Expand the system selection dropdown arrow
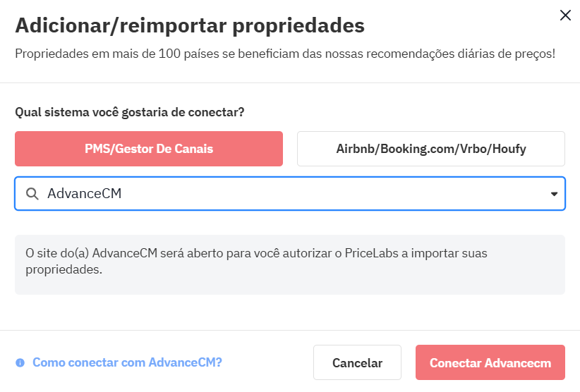Viewport: 580px width, 392px height. (554, 194)
